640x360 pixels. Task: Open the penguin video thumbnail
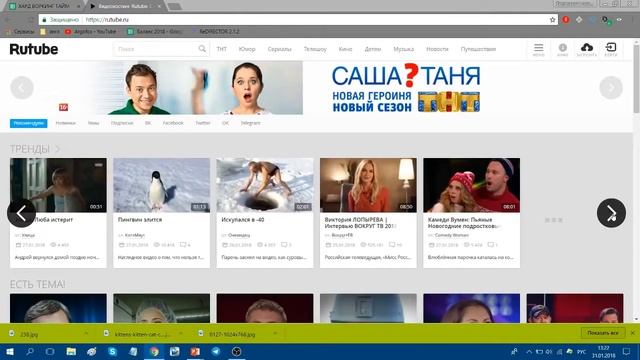[162, 185]
